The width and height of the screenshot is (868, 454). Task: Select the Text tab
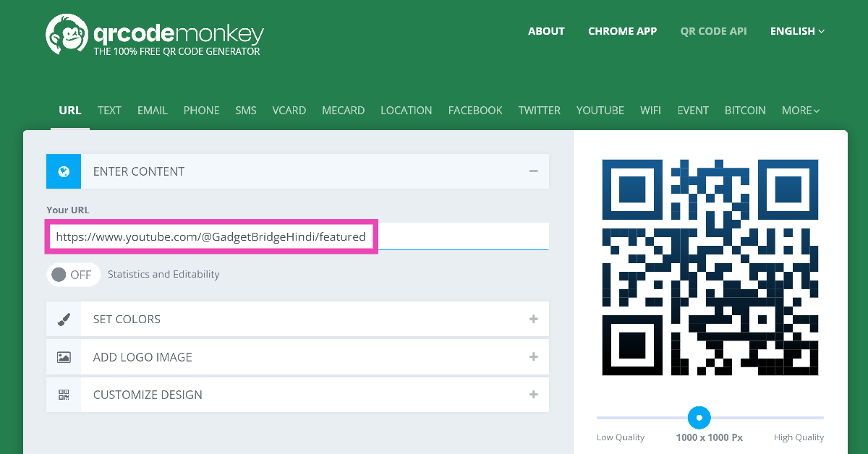pos(109,111)
